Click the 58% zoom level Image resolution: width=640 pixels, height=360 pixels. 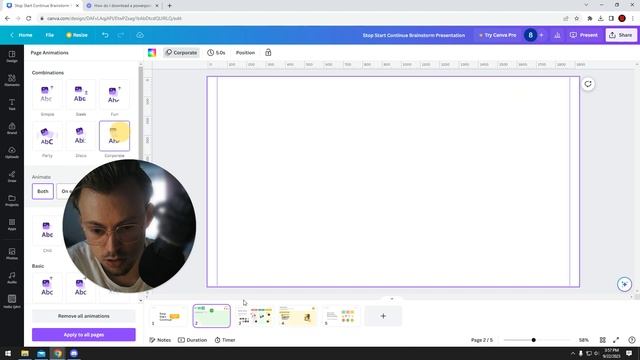tap(584, 340)
